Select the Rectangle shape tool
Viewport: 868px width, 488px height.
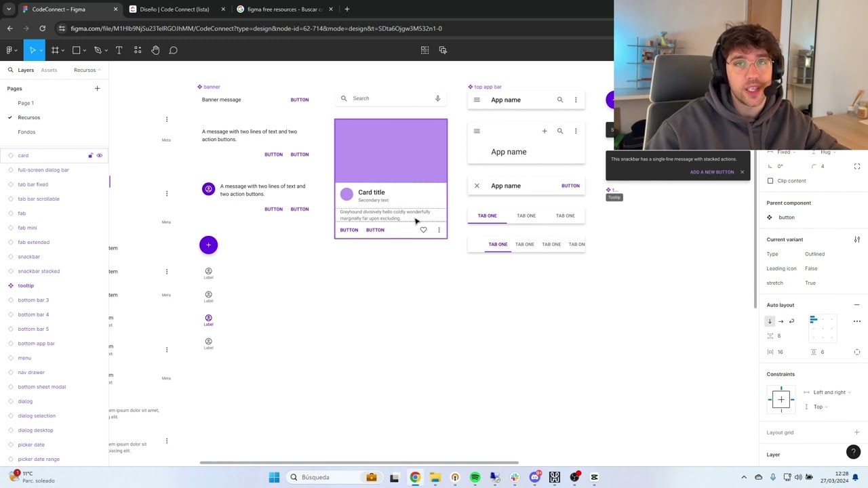(76, 50)
